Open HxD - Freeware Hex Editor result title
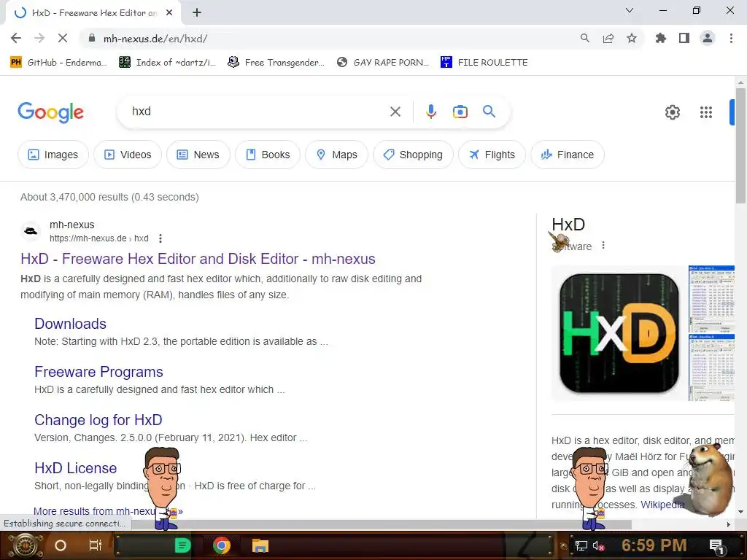The image size is (747, 560). coord(198,259)
